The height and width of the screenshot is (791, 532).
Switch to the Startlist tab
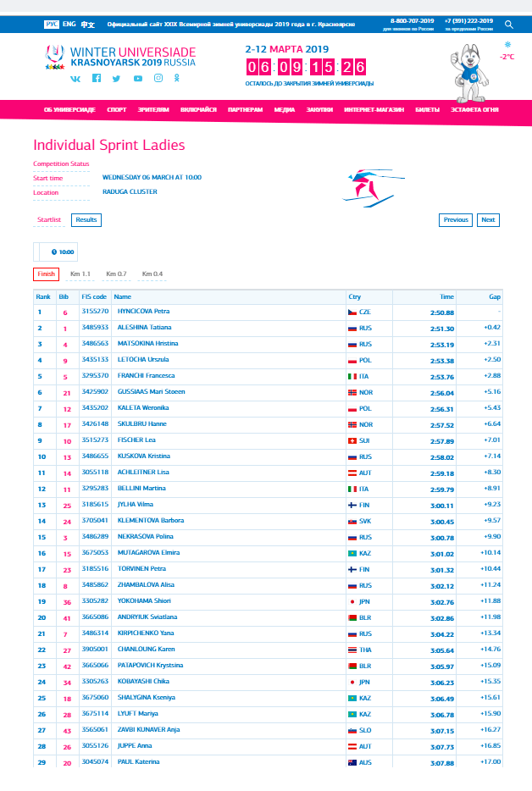tap(49, 220)
